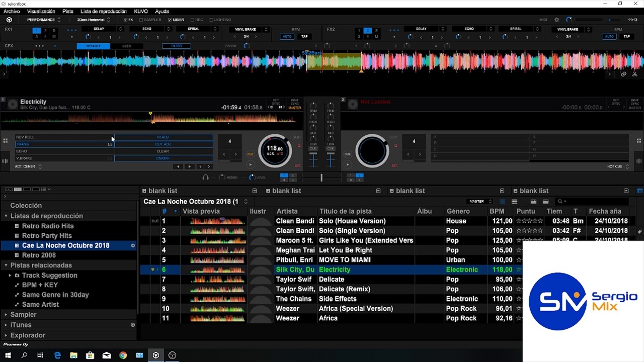Select Retro Party Hits playlist
Image resolution: width=644 pixels, height=362 pixels.
click(47, 236)
